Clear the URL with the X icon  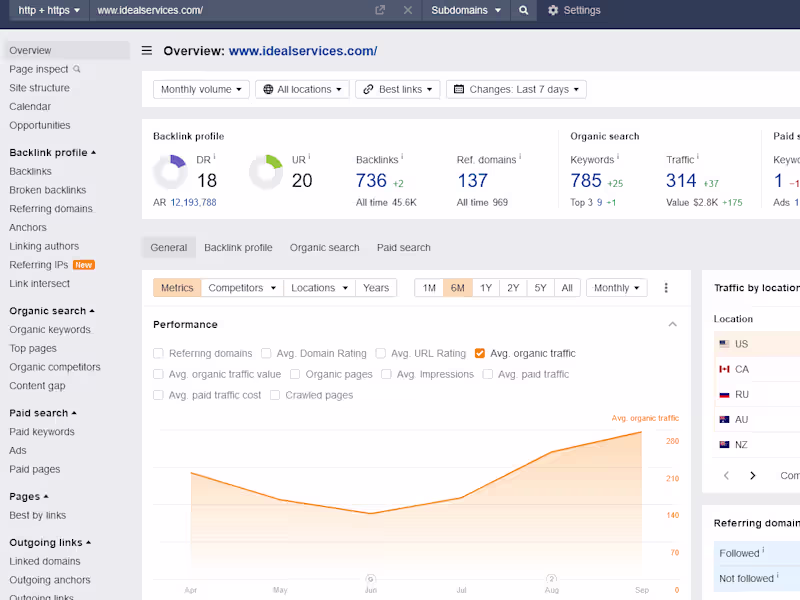click(407, 10)
